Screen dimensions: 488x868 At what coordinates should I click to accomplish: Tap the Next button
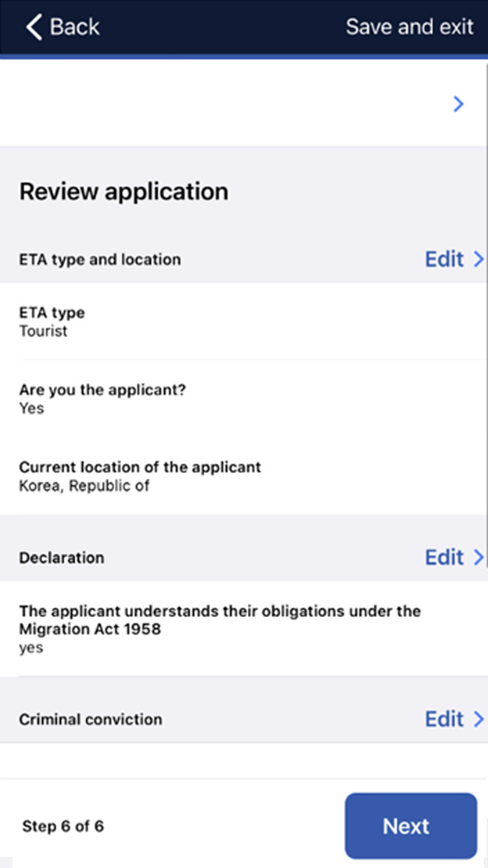411,826
